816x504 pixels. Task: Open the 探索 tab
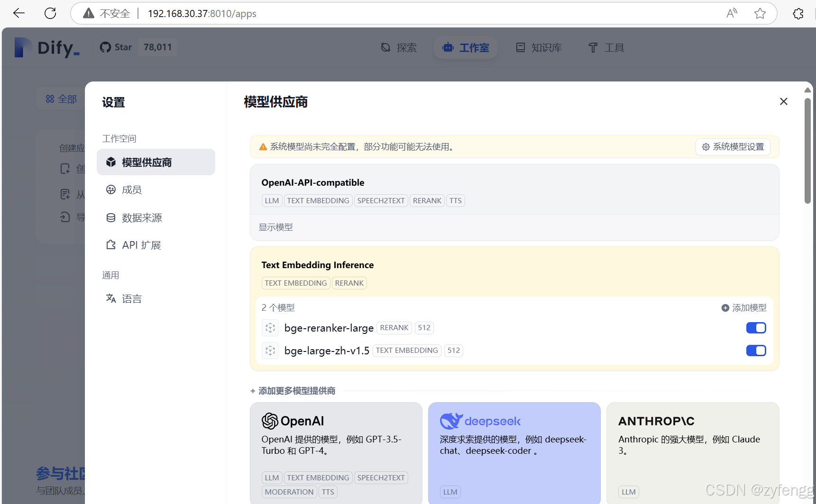tap(399, 47)
